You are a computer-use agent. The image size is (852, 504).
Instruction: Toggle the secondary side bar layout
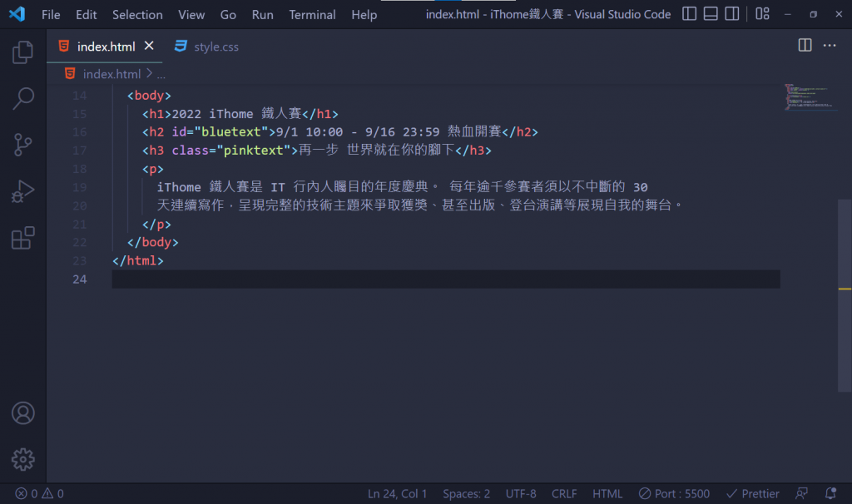point(732,13)
